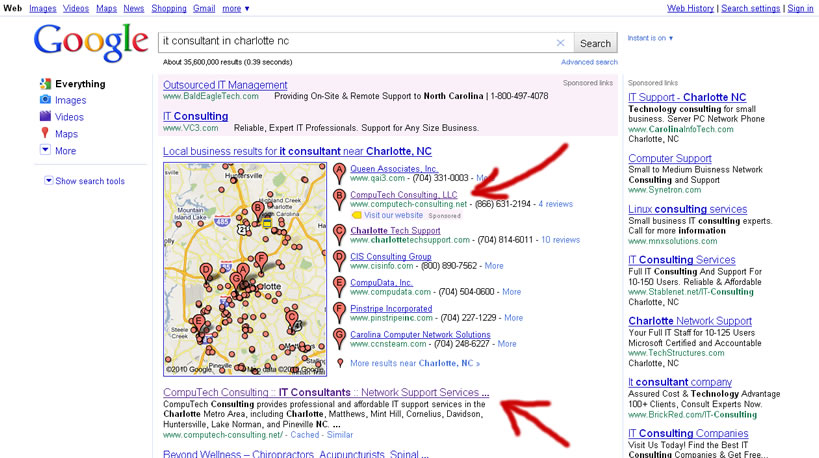Click Visit our website link
This screenshot has height=458, width=819.
pyautogui.click(x=393, y=215)
